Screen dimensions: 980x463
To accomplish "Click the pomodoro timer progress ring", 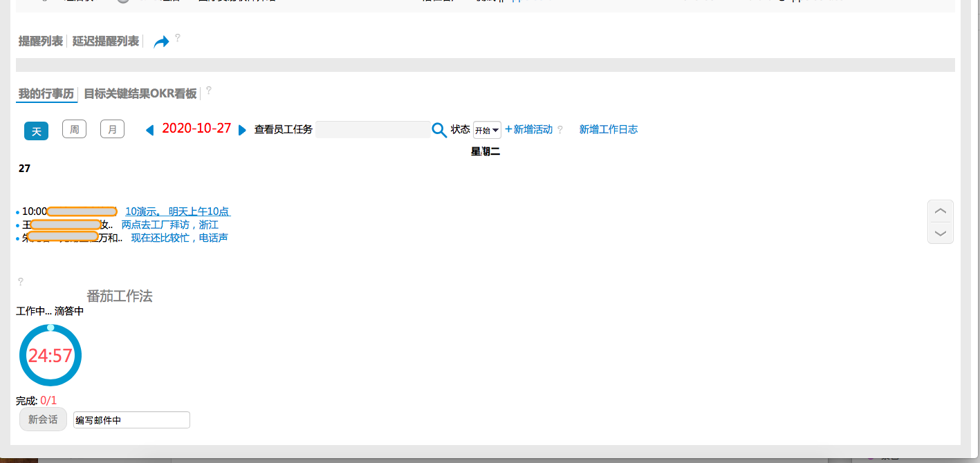I will [x=50, y=355].
